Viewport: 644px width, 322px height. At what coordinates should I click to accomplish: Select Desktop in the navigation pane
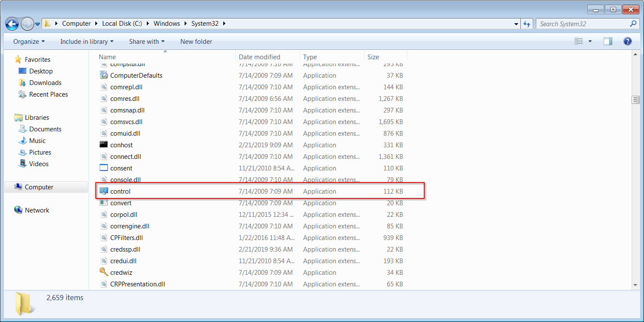click(41, 71)
